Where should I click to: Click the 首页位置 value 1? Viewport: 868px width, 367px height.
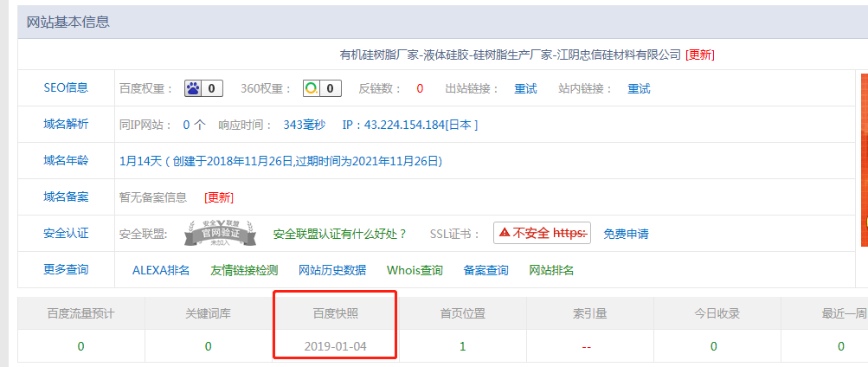point(463,347)
